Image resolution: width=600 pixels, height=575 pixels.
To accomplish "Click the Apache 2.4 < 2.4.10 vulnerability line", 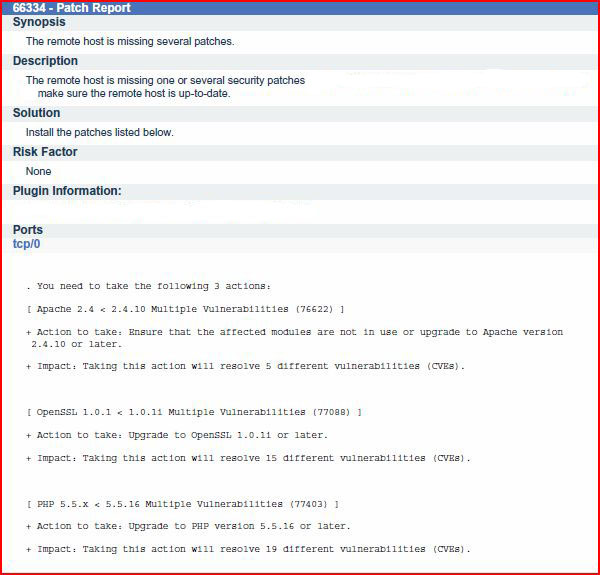I will coord(185,309).
